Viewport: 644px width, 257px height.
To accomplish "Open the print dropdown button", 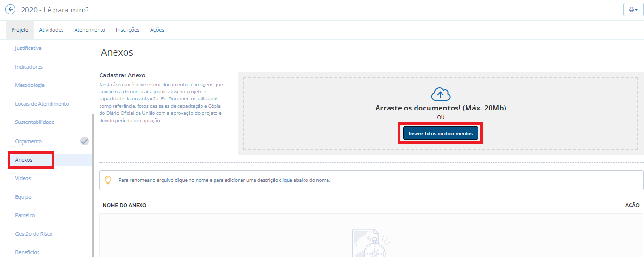I will 633,10.
